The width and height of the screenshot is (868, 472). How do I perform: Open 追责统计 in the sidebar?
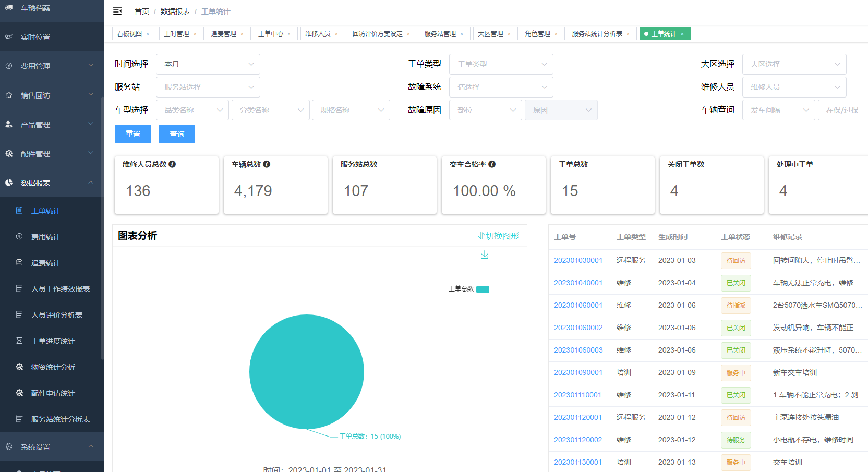52,263
